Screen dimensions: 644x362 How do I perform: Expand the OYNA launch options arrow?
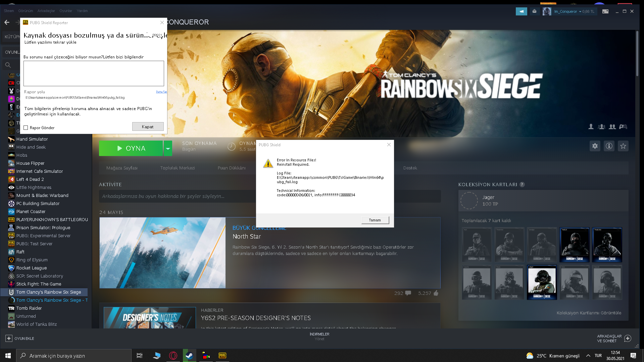pos(168,148)
